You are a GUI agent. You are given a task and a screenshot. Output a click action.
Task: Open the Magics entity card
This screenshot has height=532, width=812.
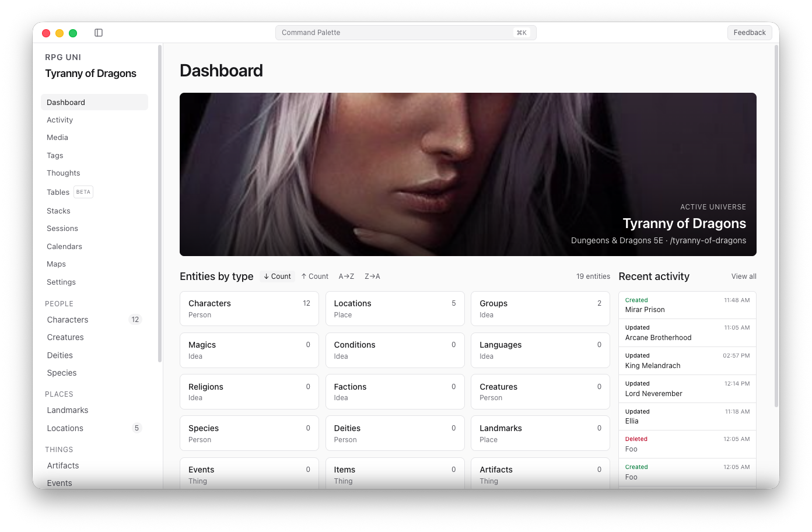(x=249, y=350)
